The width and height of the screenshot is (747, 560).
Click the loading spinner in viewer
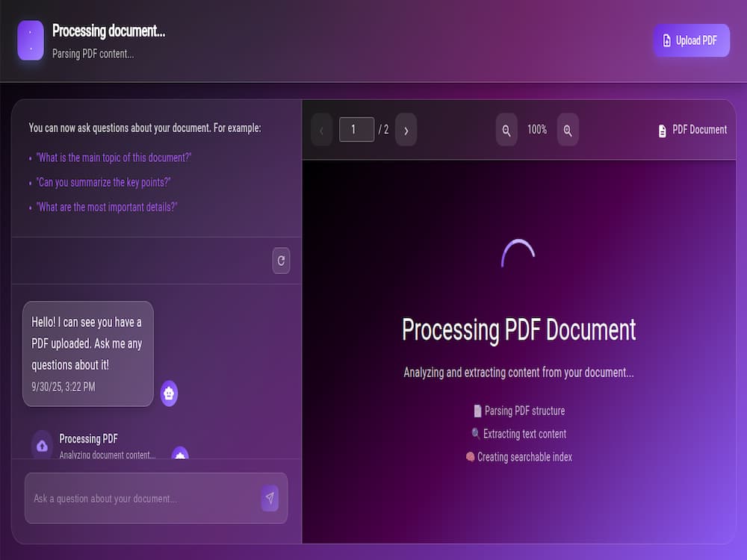[x=518, y=253]
